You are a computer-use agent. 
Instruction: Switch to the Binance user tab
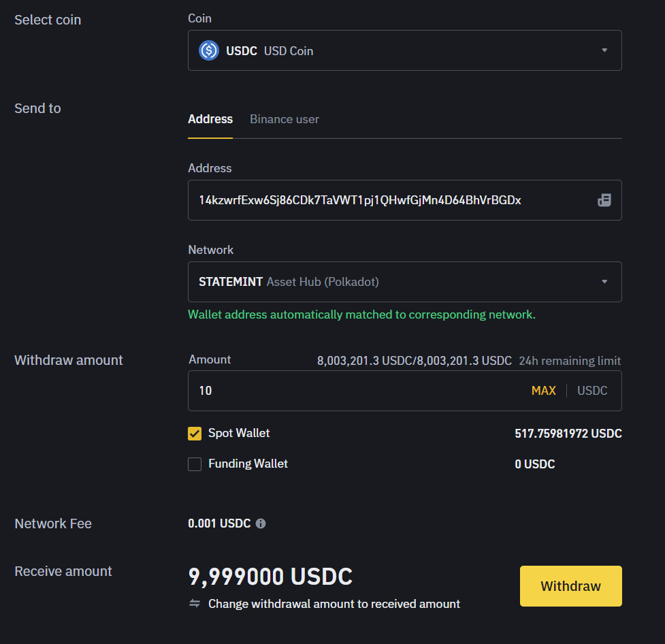pos(284,119)
